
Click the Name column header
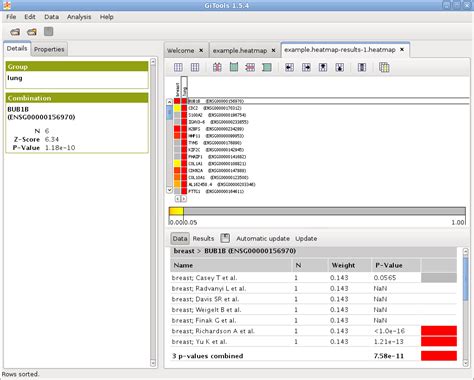click(231, 265)
